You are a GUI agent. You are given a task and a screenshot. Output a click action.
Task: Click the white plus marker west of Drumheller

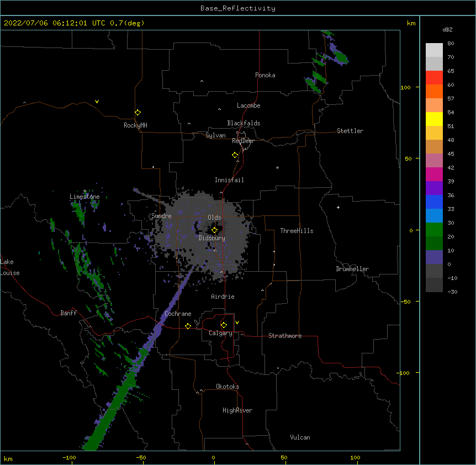pyautogui.click(x=338, y=207)
